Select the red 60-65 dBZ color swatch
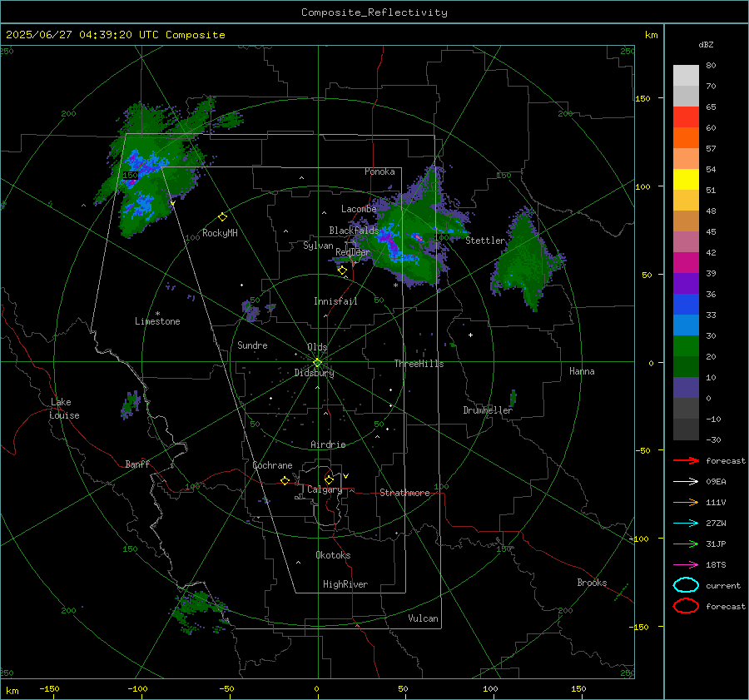This screenshot has width=749, height=700. (x=686, y=117)
